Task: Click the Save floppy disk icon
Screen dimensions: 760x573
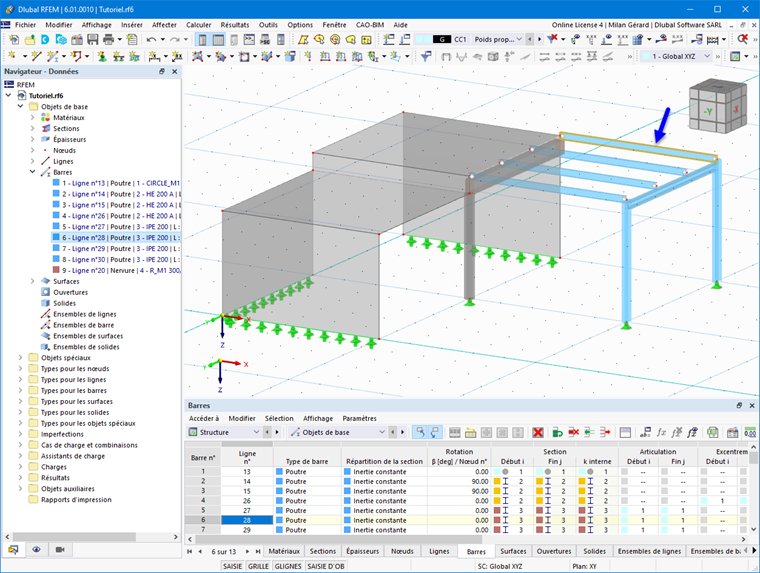Action: tap(93, 39)
